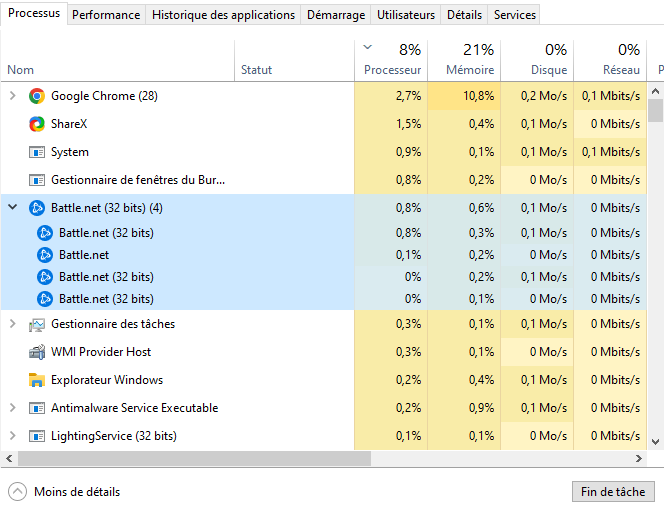Click the ShareX process icon
Image resolution: width=664 pixels, height=516 pixels.
(37, 124)
